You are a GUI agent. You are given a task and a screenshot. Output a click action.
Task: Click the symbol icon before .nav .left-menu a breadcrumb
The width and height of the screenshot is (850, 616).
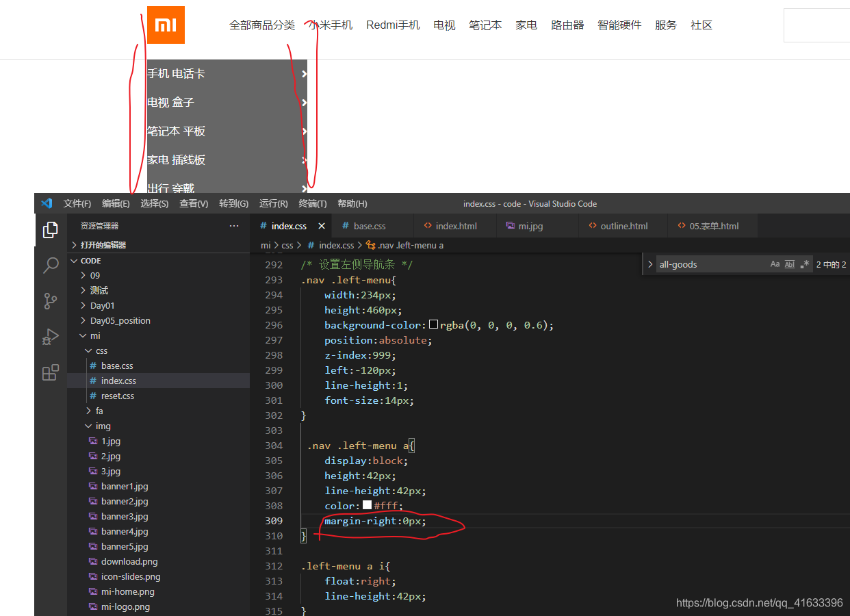(x=370, y=245)
